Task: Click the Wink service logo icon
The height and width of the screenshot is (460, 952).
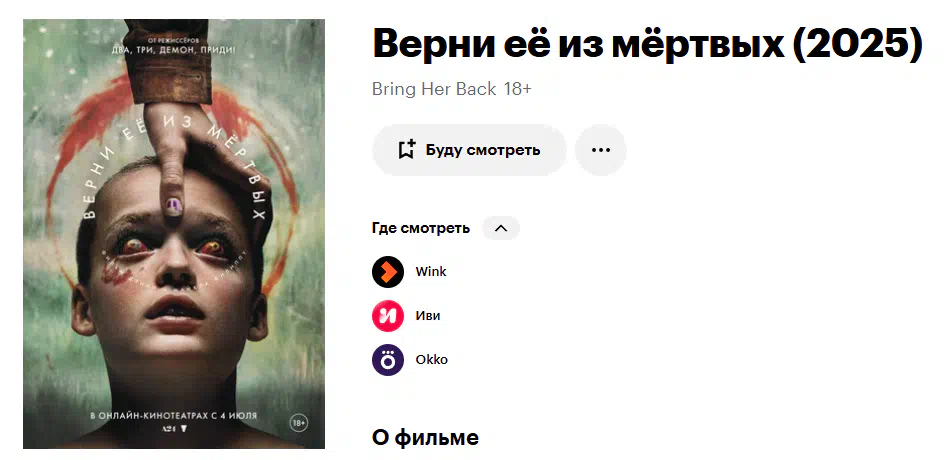Action: (387, 271)
